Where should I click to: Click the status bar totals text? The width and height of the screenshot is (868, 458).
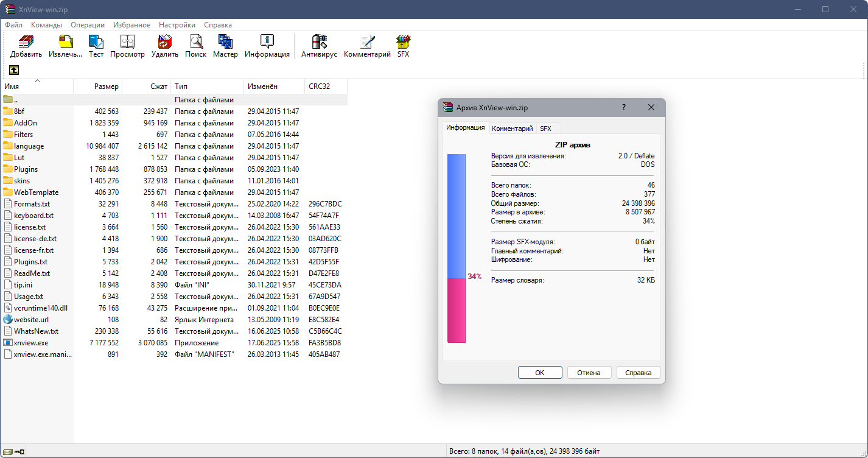click(524, 452)
